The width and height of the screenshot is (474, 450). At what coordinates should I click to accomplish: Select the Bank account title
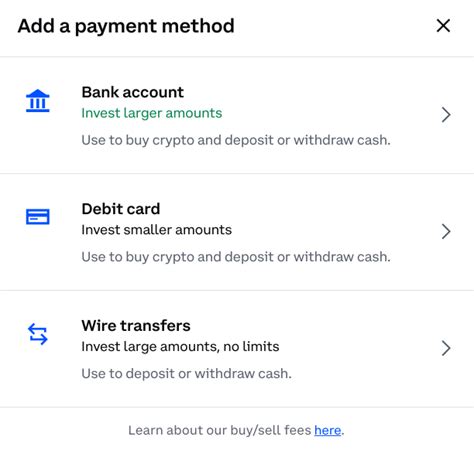coord(133,92)
